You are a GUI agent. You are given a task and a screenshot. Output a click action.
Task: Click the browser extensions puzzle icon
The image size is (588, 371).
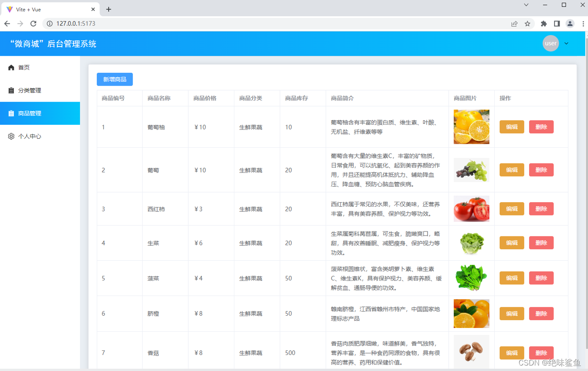coord(545,23)
